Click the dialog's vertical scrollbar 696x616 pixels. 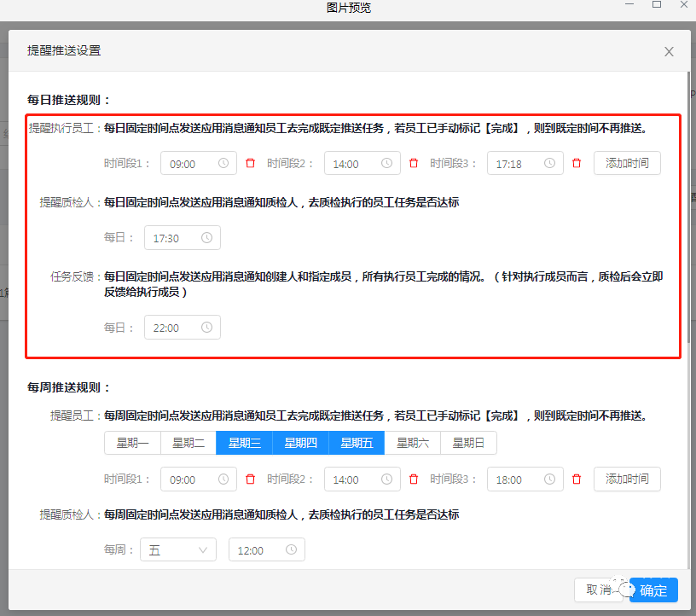[688, 209]
